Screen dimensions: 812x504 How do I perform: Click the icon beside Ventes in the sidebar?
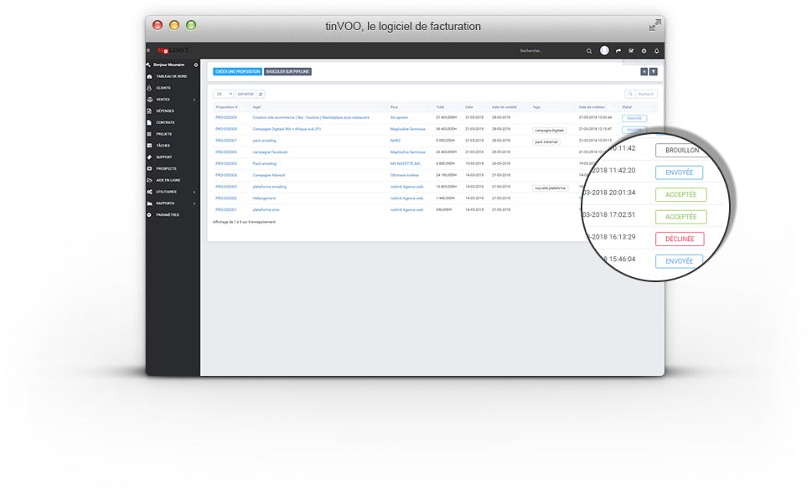[x=149, y=100]
